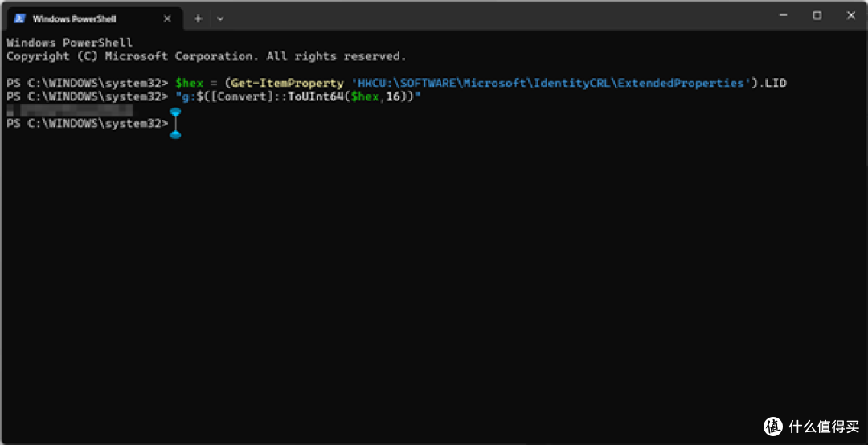This screenshot has height=445, width=868.
Task: Click the Copyright Microsoft Corporation line
Action: (206, 56)
